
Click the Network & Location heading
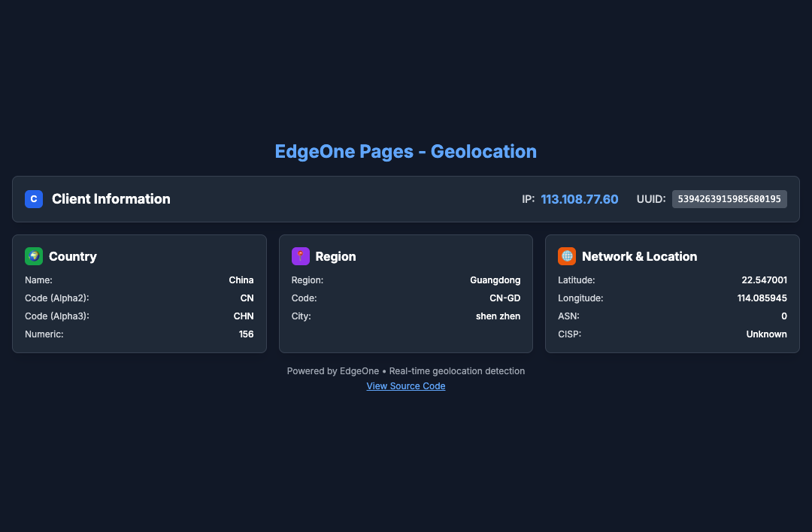(640, 257)
